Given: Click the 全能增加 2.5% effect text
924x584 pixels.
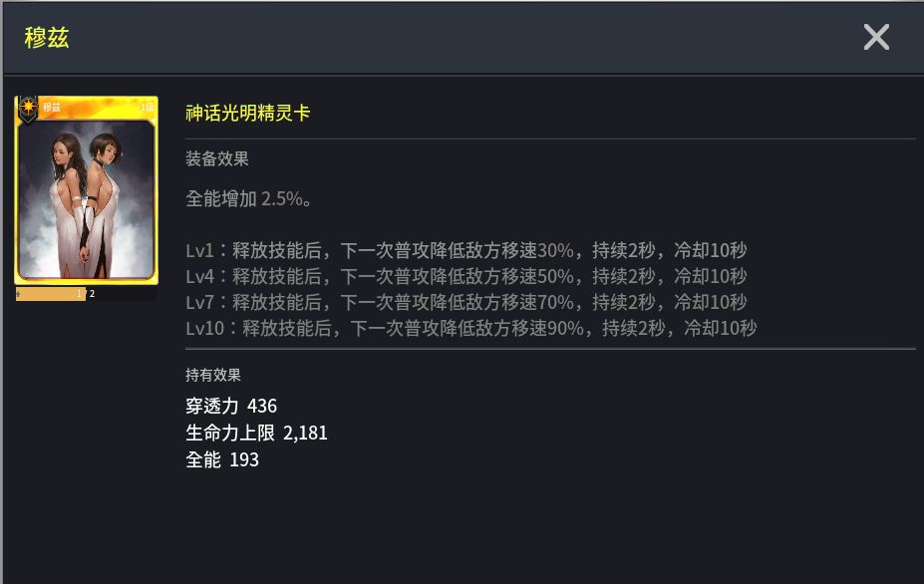Looking at the screenshot, I should (250, 198).
